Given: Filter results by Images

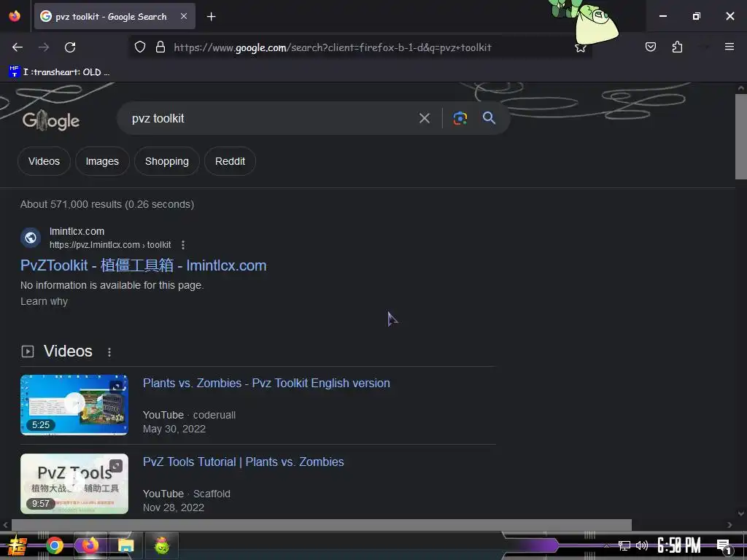Looking at the screenshot, I should [102, 161].
